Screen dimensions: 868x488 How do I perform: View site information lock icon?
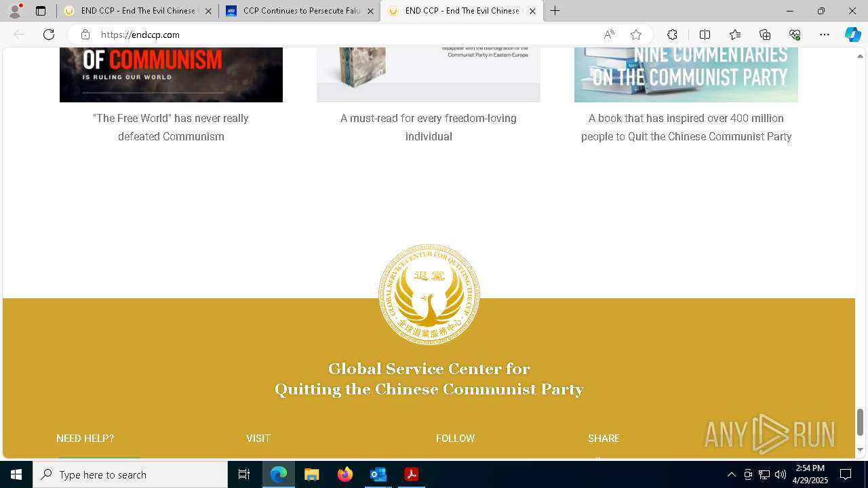(x=85, y=35)
